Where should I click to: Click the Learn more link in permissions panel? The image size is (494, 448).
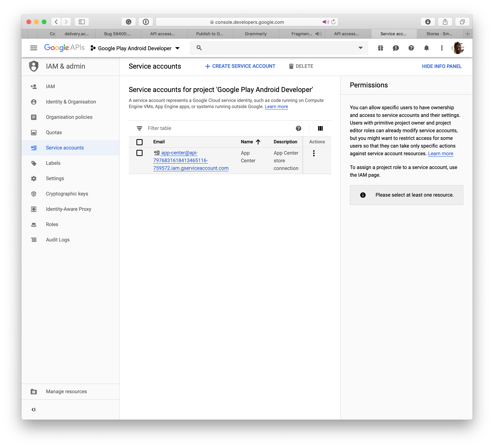[440, 154]
